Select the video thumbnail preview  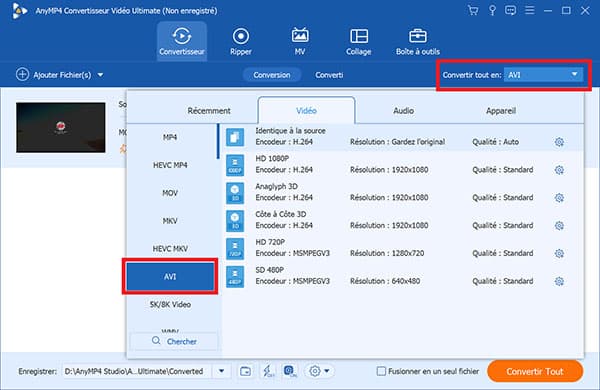point(61,127)
